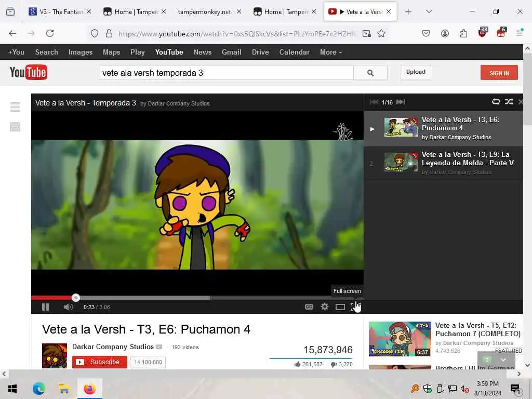Screen dimensions: 532x399
Task: Click the URL address bar
Action: coord(237,34)
